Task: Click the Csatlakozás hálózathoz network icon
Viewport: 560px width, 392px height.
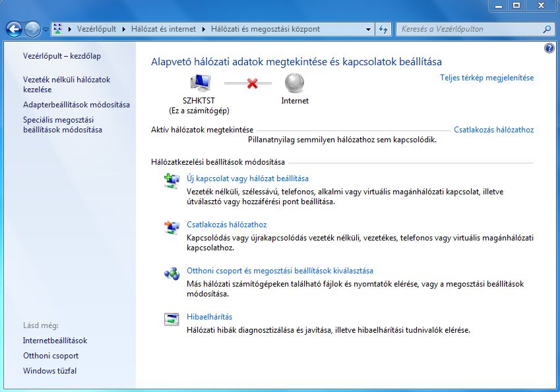Action: [171, 227]
